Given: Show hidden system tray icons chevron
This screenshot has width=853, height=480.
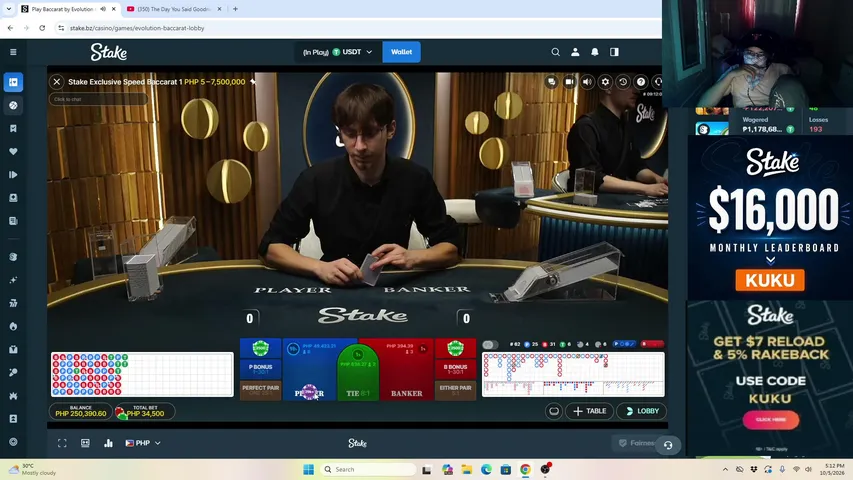Looking at the screenshot, I should (725, 469).
